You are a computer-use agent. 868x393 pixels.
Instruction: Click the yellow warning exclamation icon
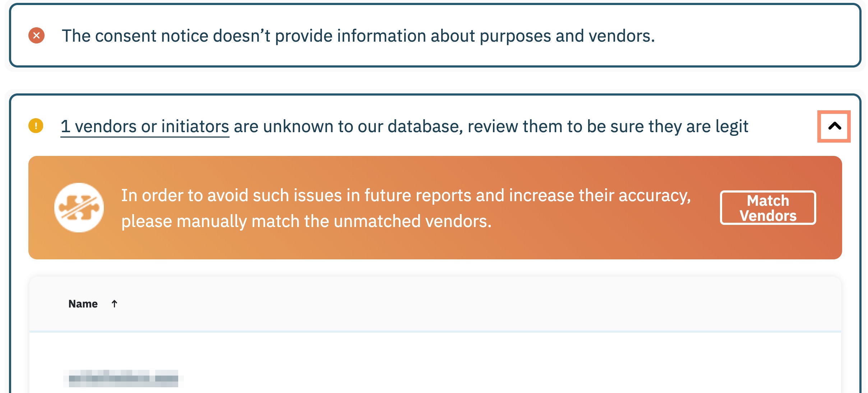pyautogui.click(x=36, y=126)
